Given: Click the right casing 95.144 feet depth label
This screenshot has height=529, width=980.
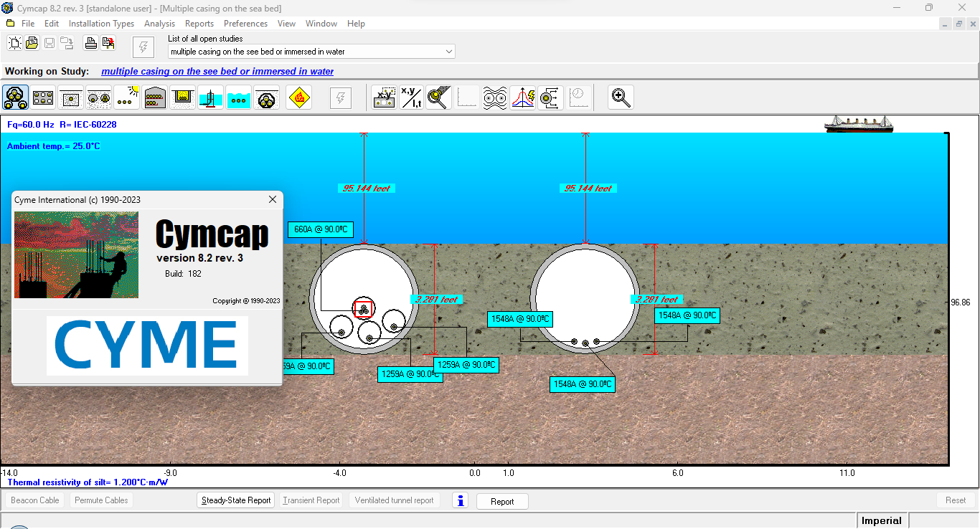Looking at the screenshot, I should pyautogui.click(x=588, y=189).
